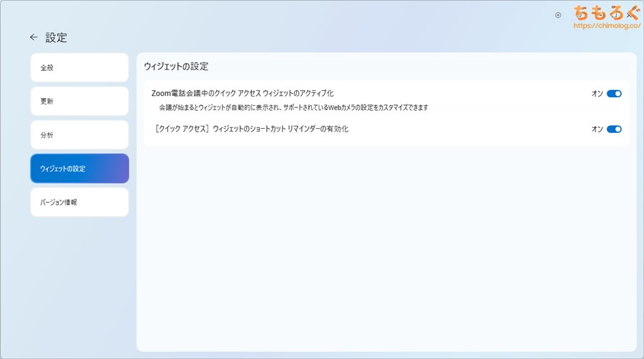The image size is (644, 359).
Task: Select the highlighted ウィジェットの設定 tab
Action: click(79, 168)
